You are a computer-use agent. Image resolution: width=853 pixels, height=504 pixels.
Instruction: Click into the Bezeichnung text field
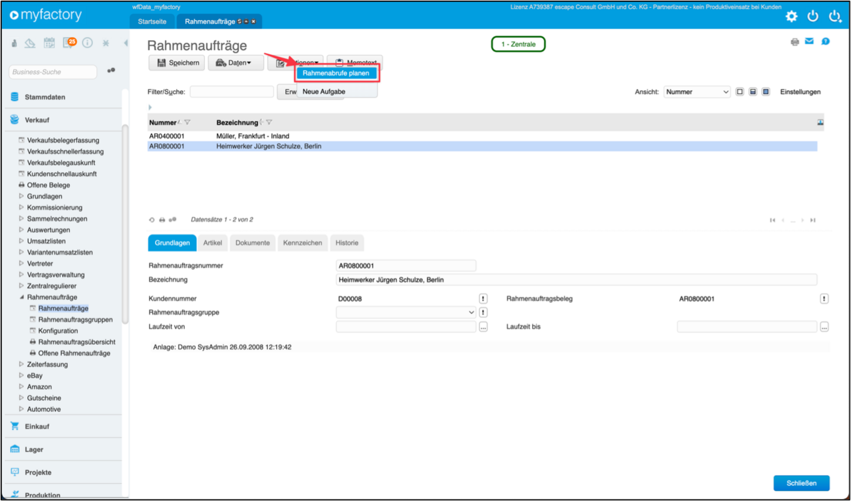(576, 280)
